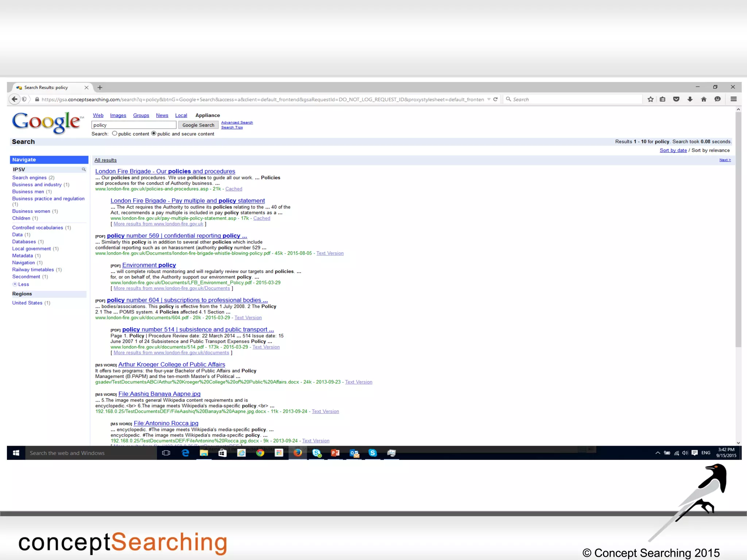The height and width of the screenshot is (560, 747).
Task: Filter by 'United States' region
Action: [x=27, y=303]
